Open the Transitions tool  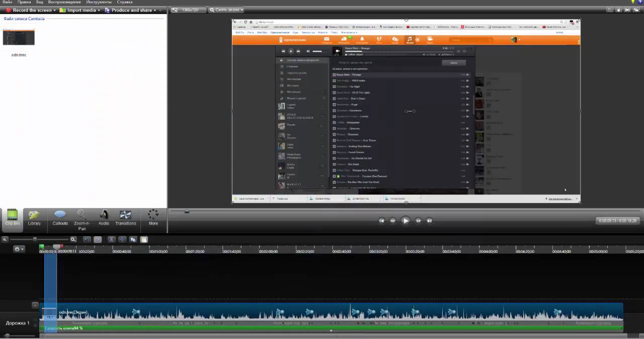point(125,217)
